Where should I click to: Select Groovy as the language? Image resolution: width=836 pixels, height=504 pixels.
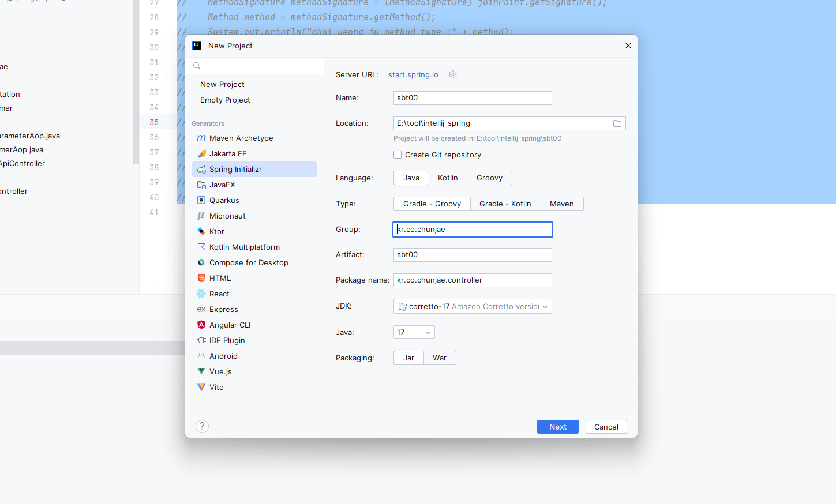tap(489, 178)
